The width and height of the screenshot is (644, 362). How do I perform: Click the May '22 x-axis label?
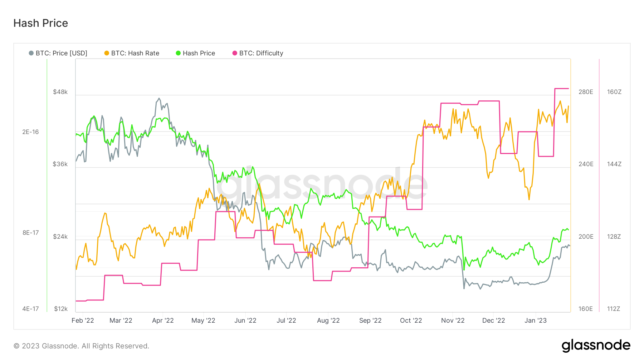pos(203,321)
